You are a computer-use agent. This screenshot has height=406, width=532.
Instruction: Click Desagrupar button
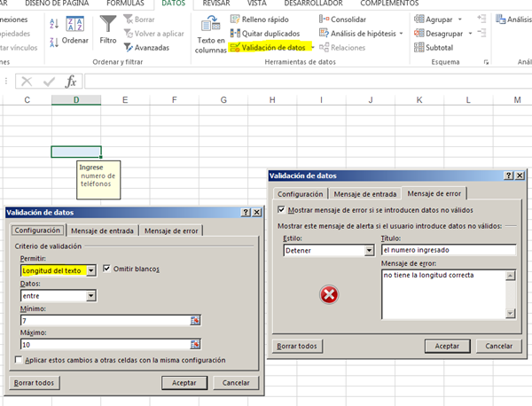tap(438, 34)
